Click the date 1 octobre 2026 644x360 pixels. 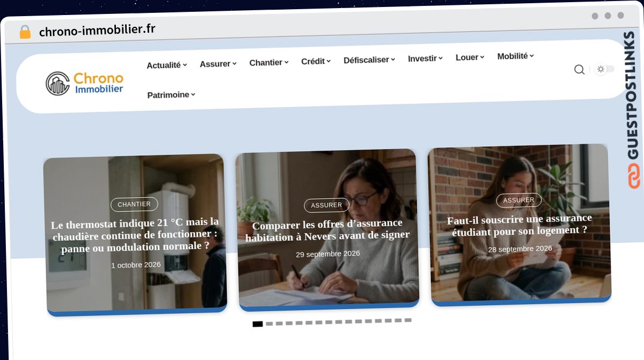(136, 265)
